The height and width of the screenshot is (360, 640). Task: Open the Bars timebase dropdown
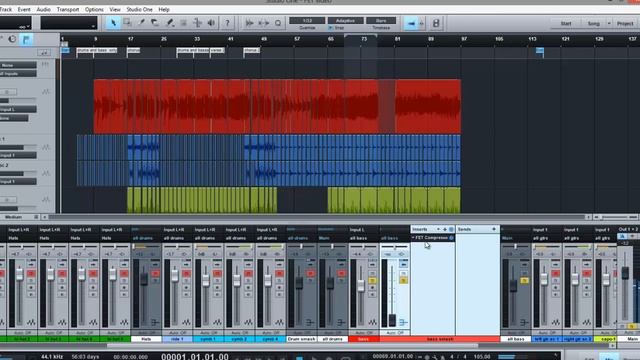(381, 20)
